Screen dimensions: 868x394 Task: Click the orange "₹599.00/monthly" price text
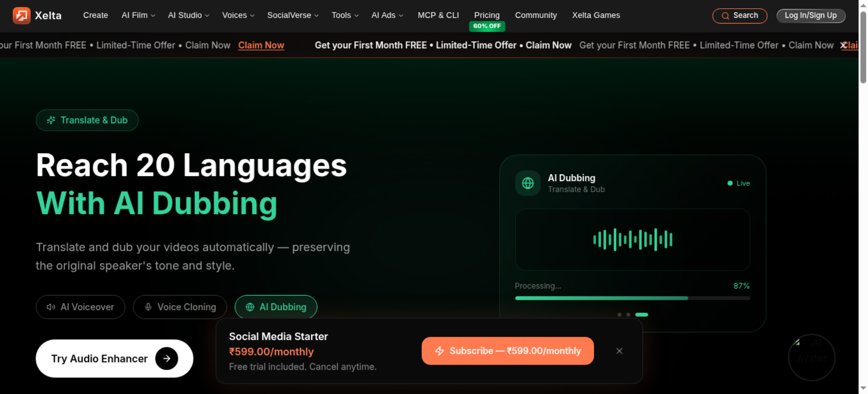click(271, 351)
